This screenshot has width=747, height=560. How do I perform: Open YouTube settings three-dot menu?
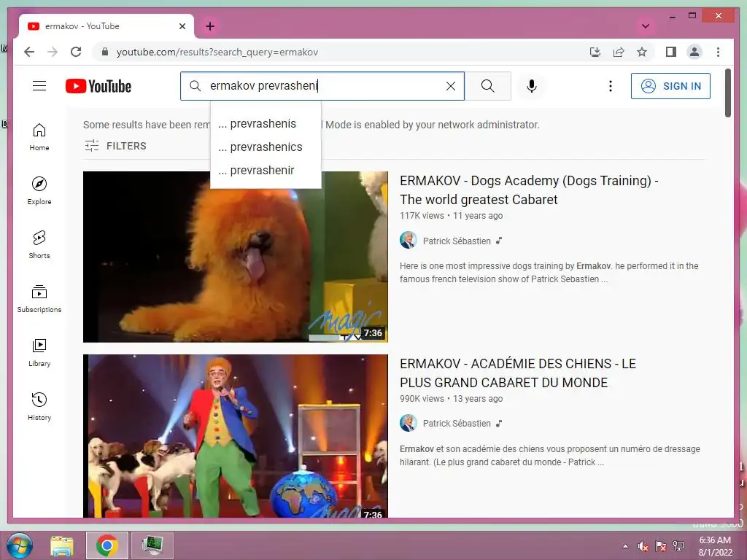click(611, 86)
